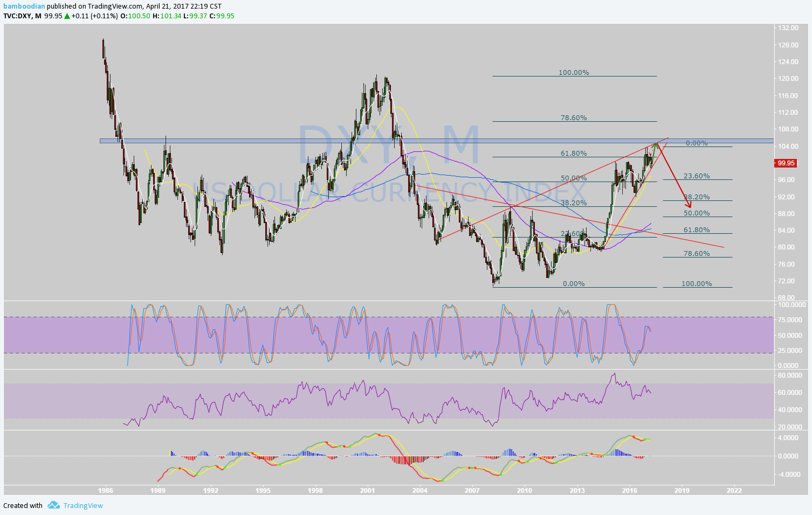Image resolution: width=812 pixels, height=515 pixels.
Task: Click the 112.00 price axis label
Action: (788, 113)
